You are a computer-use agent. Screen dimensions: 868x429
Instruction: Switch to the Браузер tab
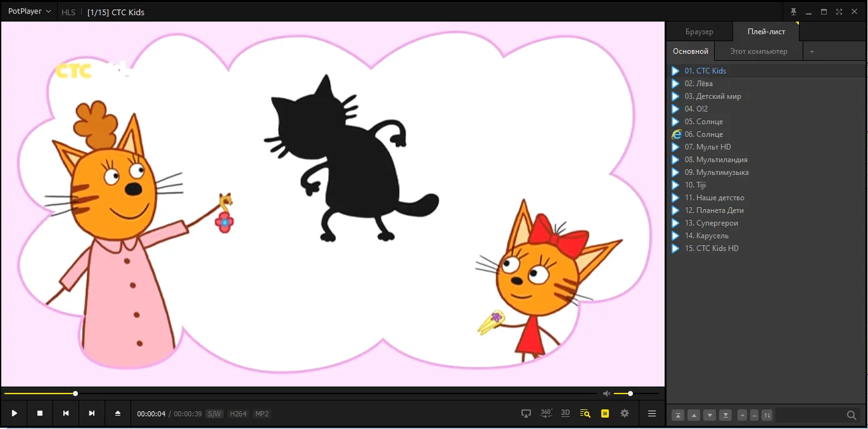[x=699, y=32]
